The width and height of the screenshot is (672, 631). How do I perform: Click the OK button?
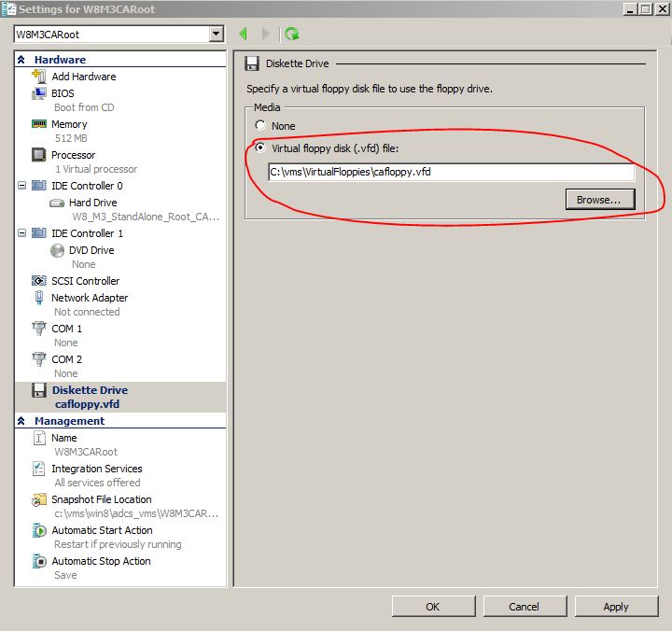pyautogui.click(x=433, y=607)
